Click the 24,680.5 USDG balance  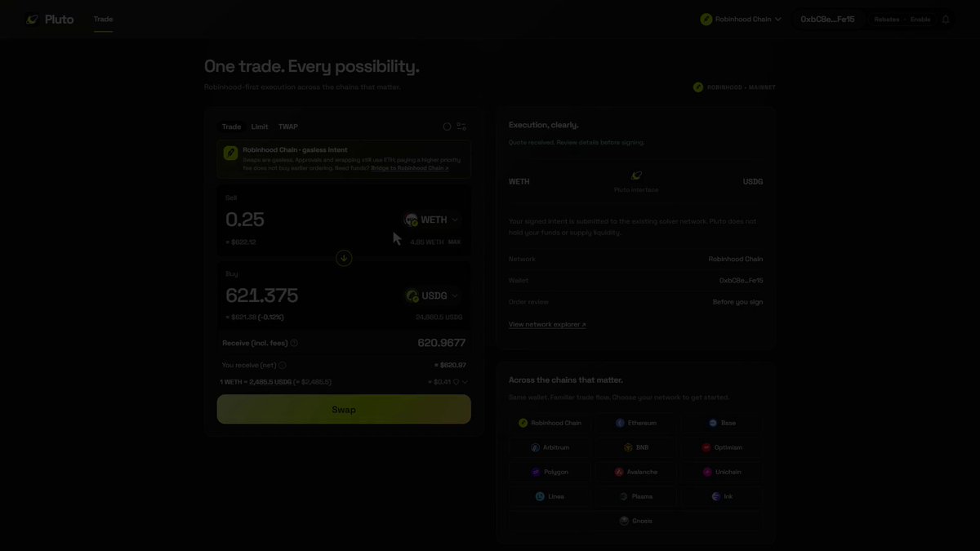point(439,317)
